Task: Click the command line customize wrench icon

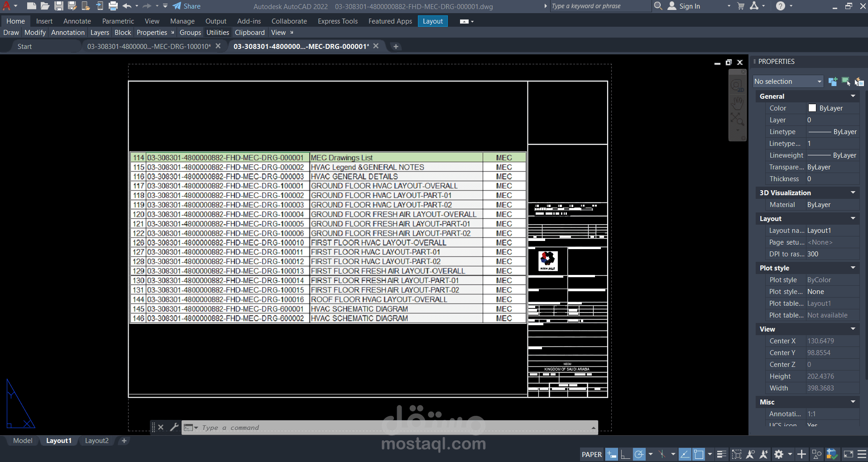Action: point(174,427)
